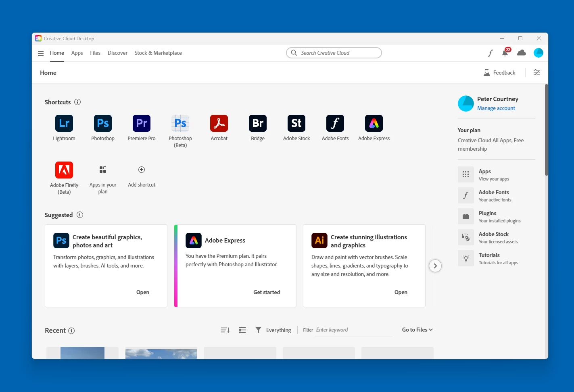The height and width of the screenshot is (392, 574).
Task: Click the filter funnel icon
Action: [258, 330]
